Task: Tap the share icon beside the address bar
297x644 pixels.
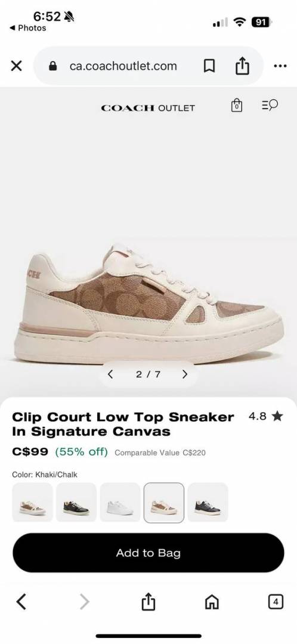Action: [x=242, y=66]
